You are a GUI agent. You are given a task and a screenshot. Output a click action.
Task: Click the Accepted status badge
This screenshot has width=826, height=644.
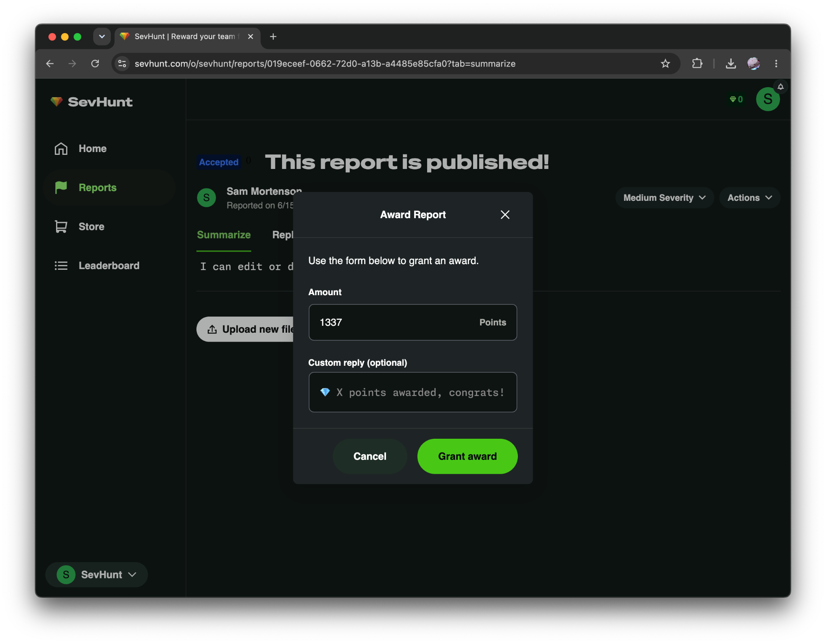click(x=219, y=162)
